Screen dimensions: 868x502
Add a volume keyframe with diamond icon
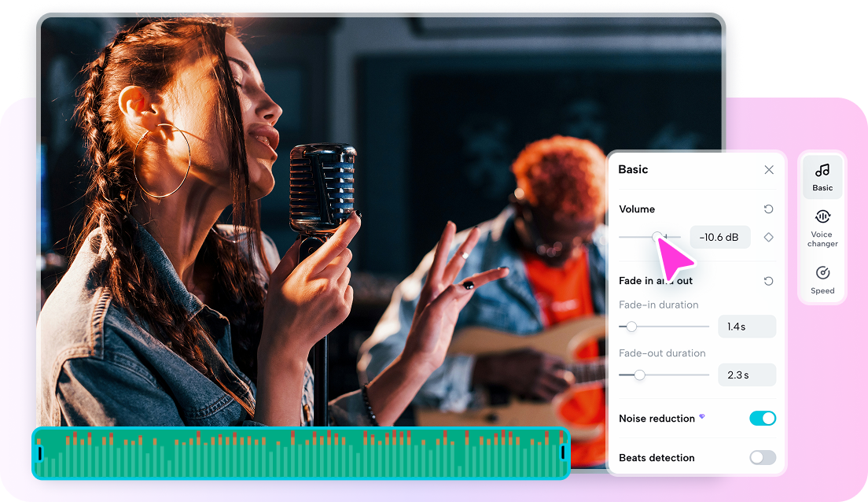point(768,237)
